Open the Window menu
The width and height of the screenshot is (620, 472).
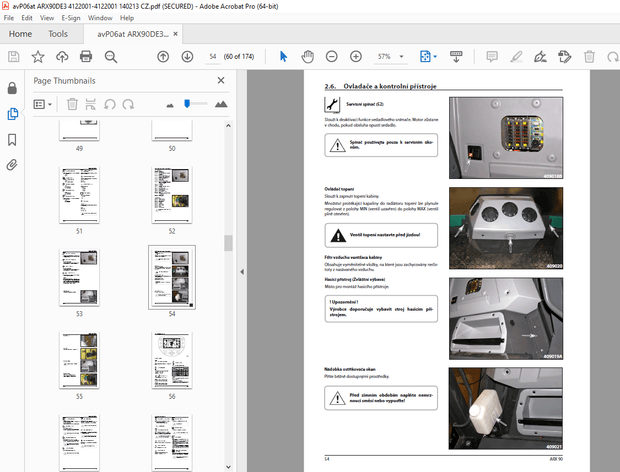100,18
